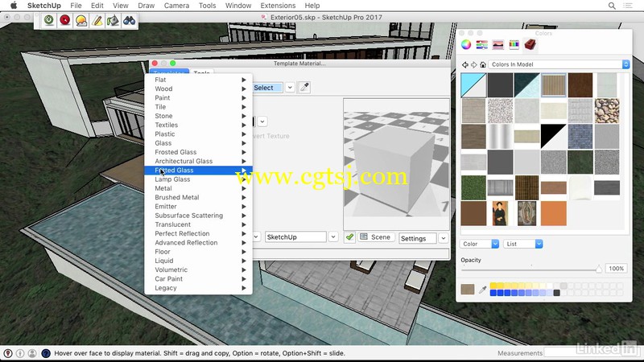The width and height of the screenshot is (644, 362).
Task: Click the Opacity 100% value field
Action: 616,269
